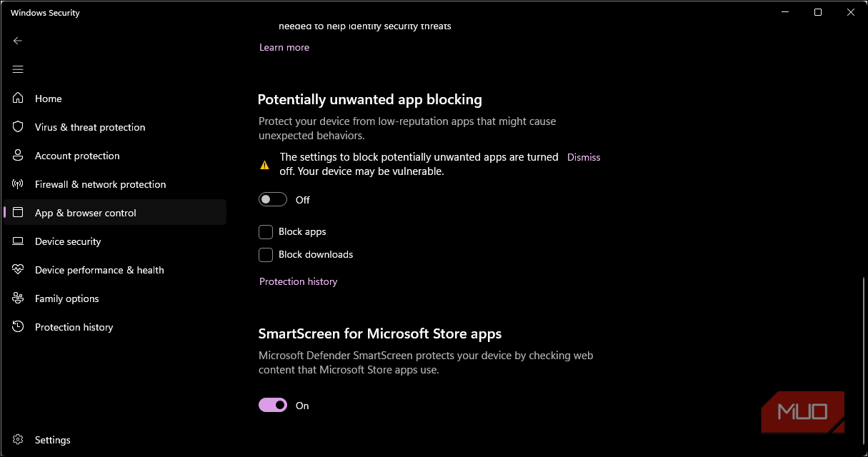868x457 pixels.
Task: Disable SmartScreen for Microsoft Store apps toggle
Action: (x=273, y=406)
